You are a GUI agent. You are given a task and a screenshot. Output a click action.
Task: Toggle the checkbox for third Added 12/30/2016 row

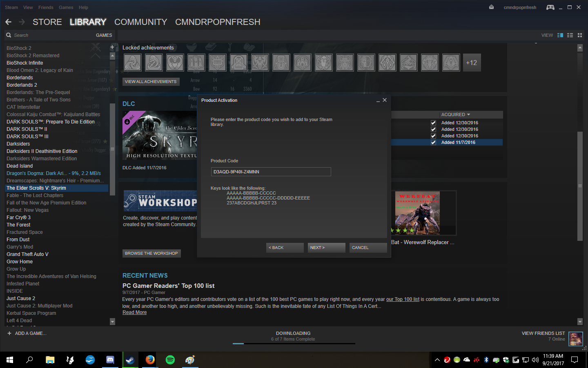433,136
